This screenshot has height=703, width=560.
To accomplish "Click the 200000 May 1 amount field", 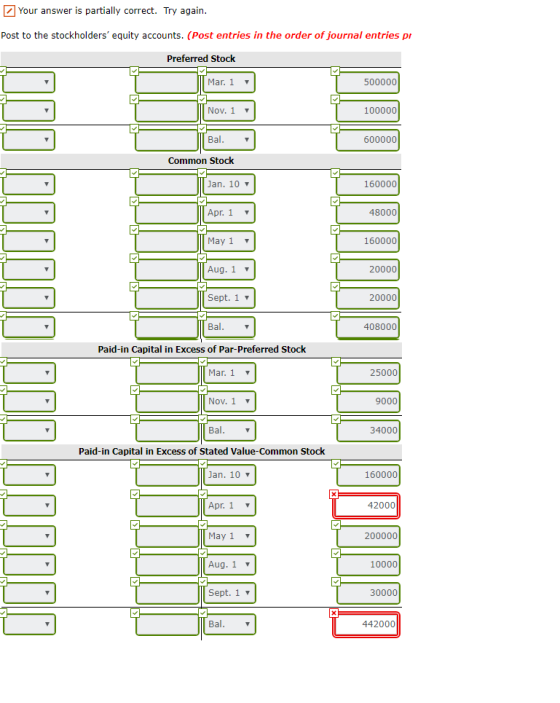I will click(369, 536).
